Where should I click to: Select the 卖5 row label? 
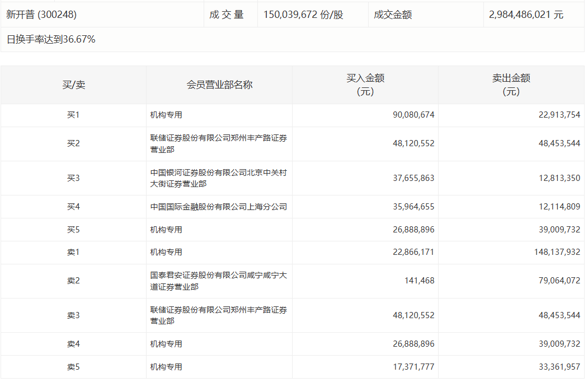(x=73, y=367)
